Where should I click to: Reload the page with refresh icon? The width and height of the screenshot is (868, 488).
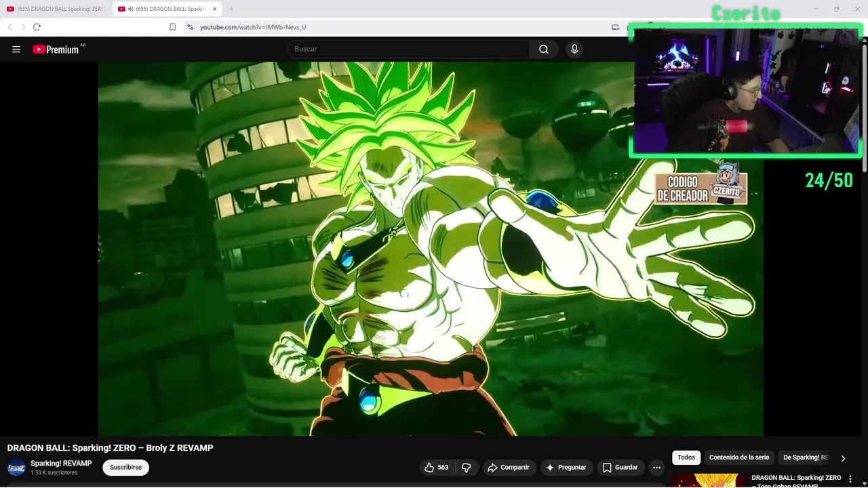[x=37, y=27]
